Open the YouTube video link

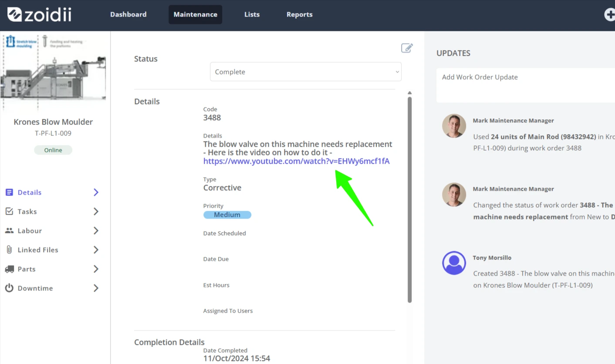click(x=296, y=161)
